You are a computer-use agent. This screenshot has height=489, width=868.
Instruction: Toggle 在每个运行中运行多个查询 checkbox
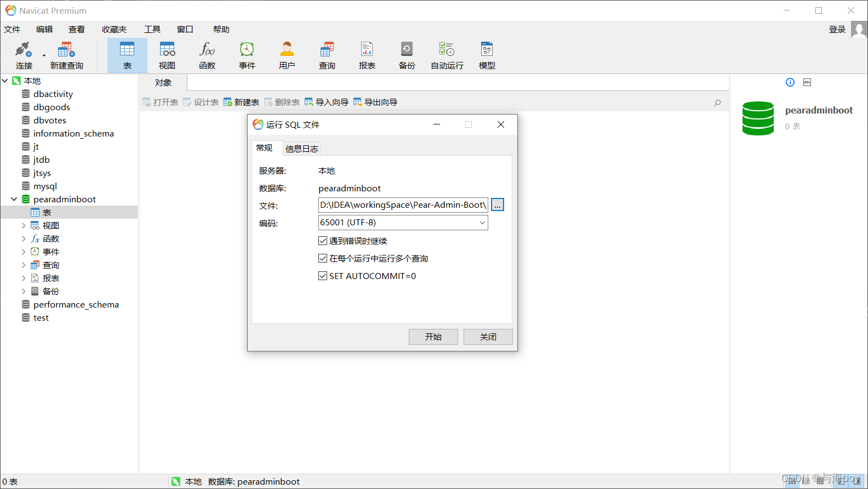pyautogui.click(x=323, y=258)
